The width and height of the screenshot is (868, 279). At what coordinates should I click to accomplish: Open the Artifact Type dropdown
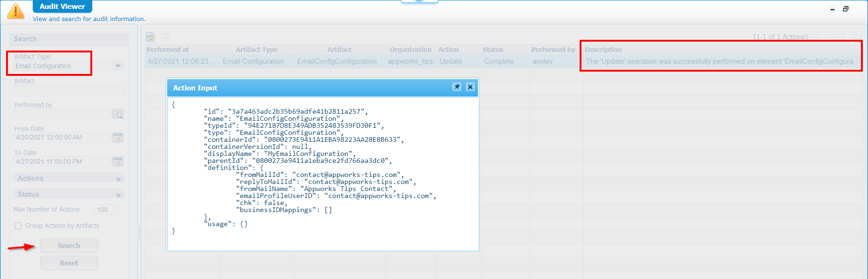pos(118,66)
